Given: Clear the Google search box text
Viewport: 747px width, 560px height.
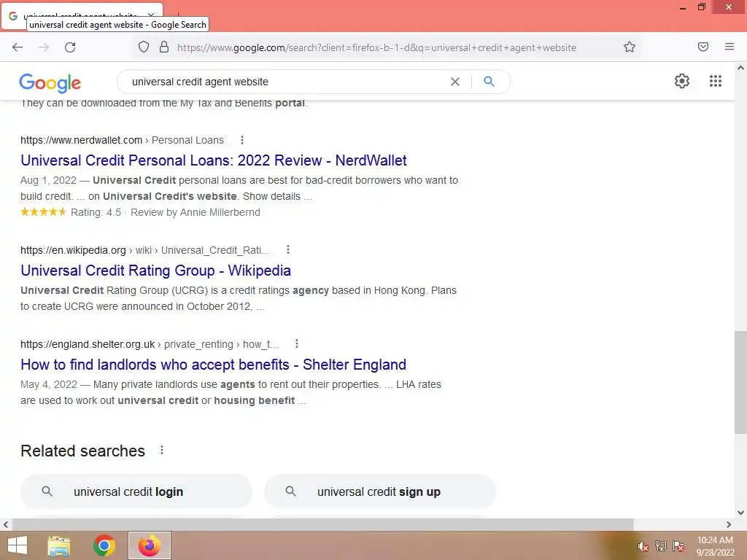Looking at the screenshot, I should (455, 82).
